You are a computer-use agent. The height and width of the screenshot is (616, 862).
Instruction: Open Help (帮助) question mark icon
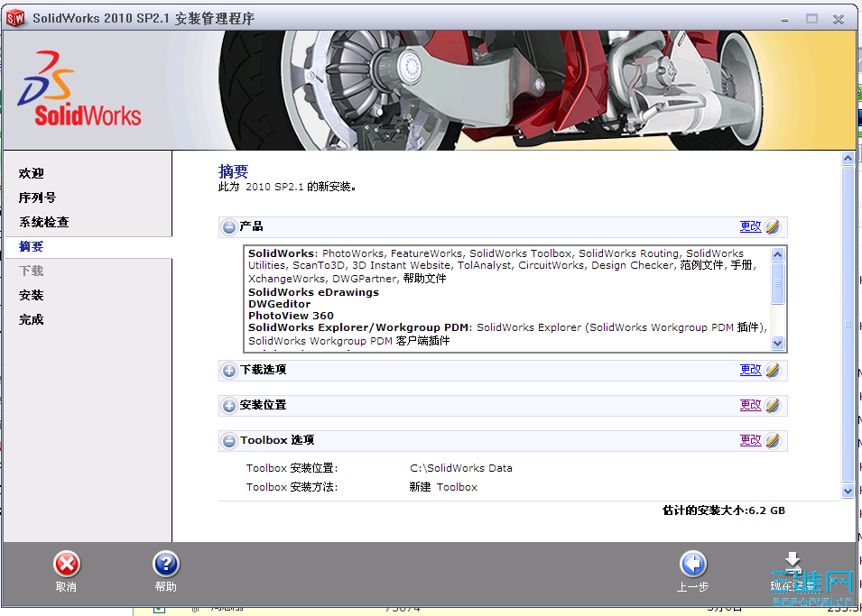(x=166, y=564)
